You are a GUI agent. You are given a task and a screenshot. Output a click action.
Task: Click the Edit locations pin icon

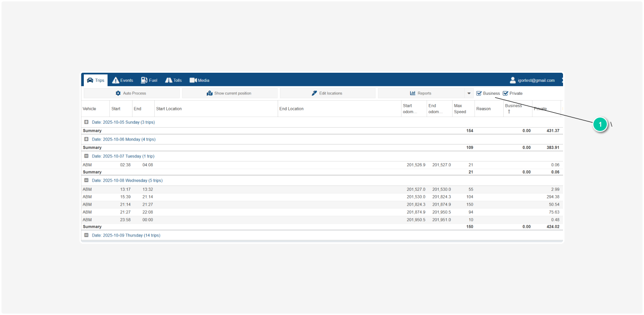point(314,93)
